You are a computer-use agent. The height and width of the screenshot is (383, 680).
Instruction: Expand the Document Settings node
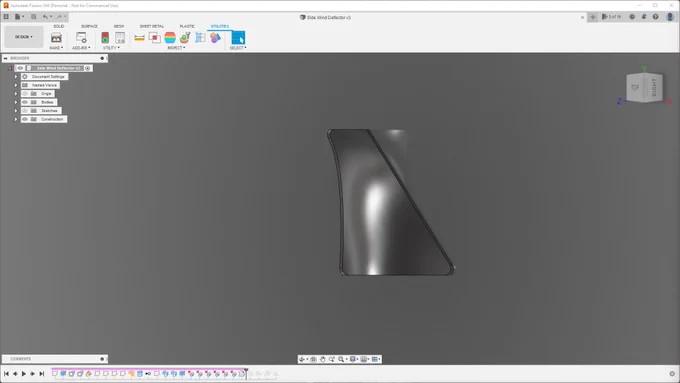coord(16,77)
